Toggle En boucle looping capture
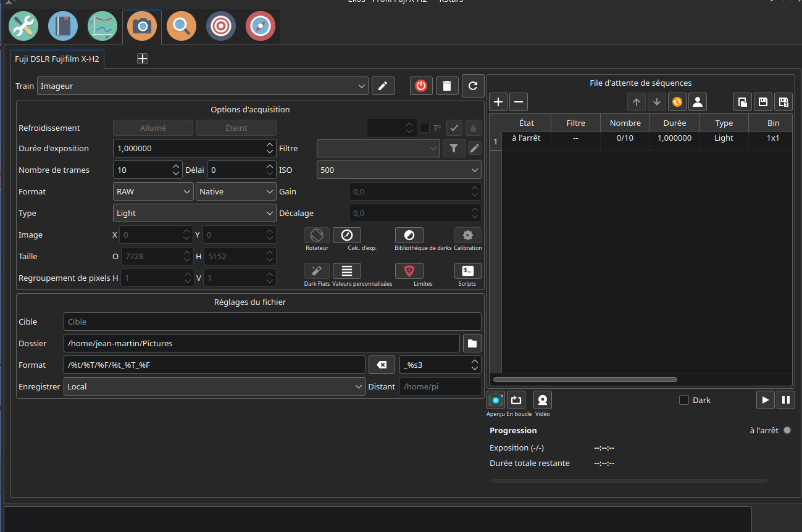 [x=517, y=401]
